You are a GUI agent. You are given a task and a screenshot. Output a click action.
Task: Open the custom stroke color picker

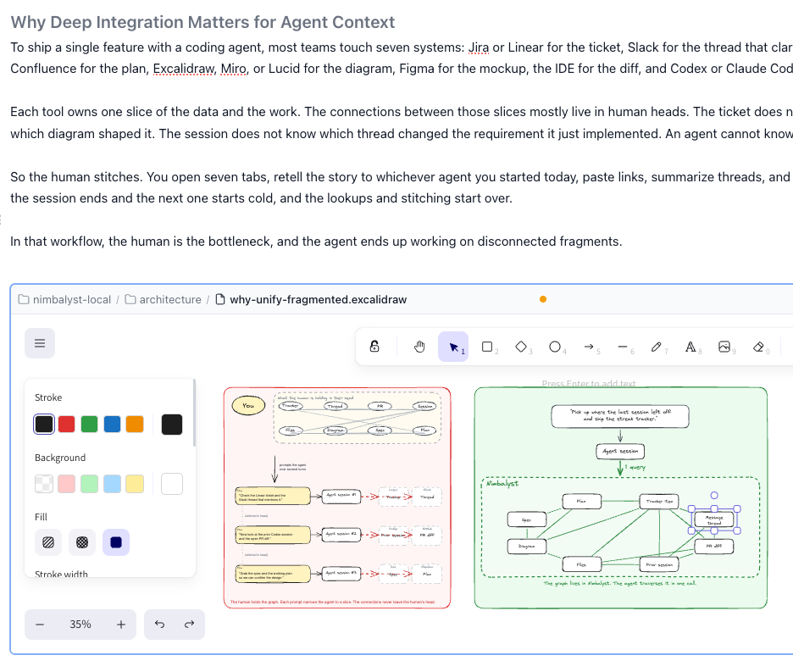click(x=172, y=424)
